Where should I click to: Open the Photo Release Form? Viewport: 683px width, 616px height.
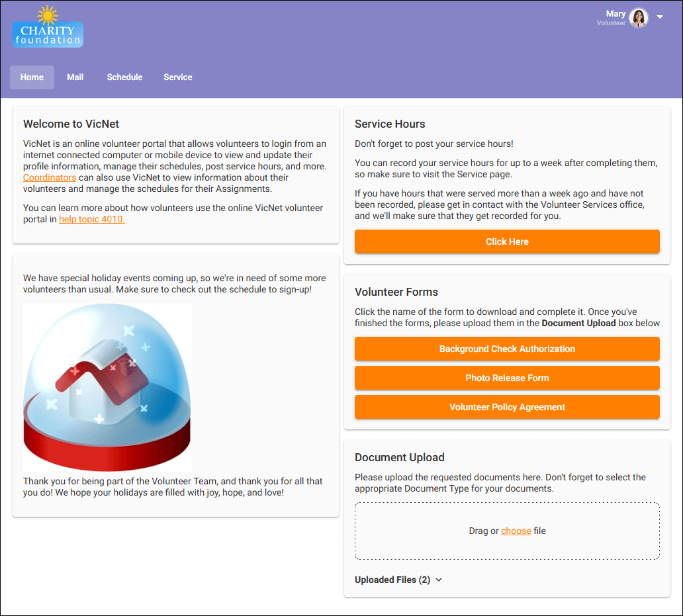point(507,378)
